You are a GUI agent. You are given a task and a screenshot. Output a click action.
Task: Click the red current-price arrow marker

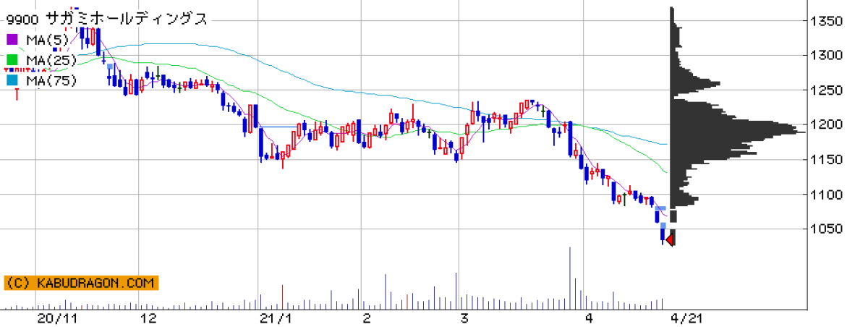[x=671, y=239]
